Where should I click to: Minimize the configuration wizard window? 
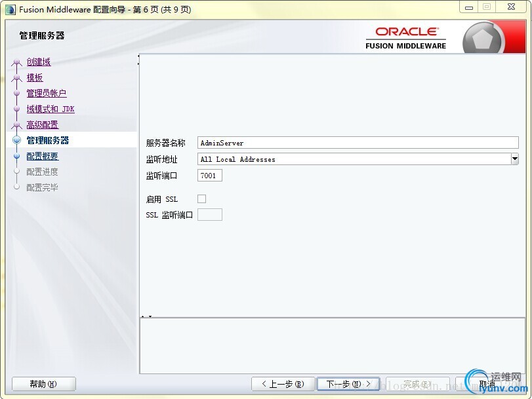468,7
